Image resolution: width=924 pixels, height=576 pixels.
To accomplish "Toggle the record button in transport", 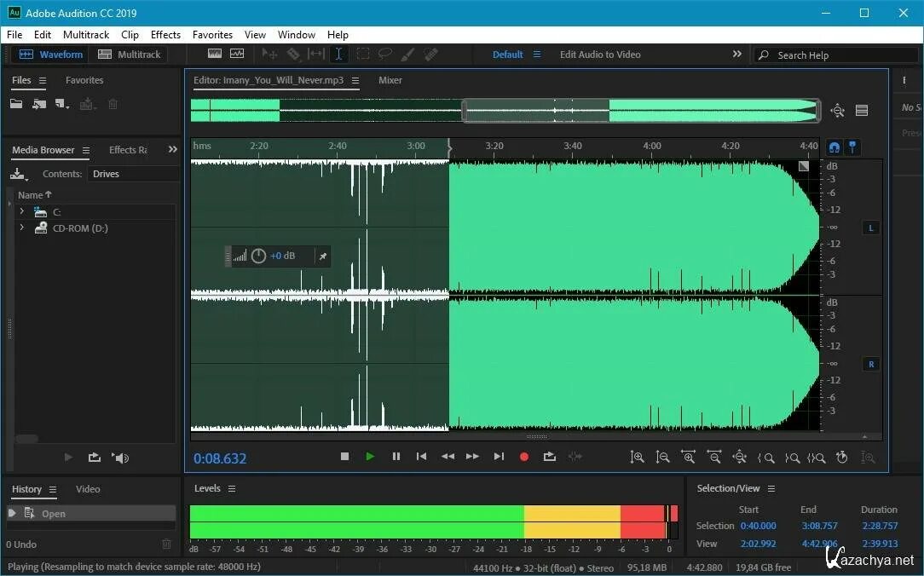I will pos(523,457).
